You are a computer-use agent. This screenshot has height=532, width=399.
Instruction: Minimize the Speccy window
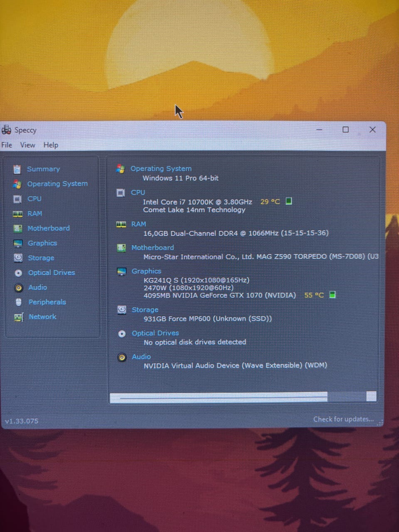[319, 130]
